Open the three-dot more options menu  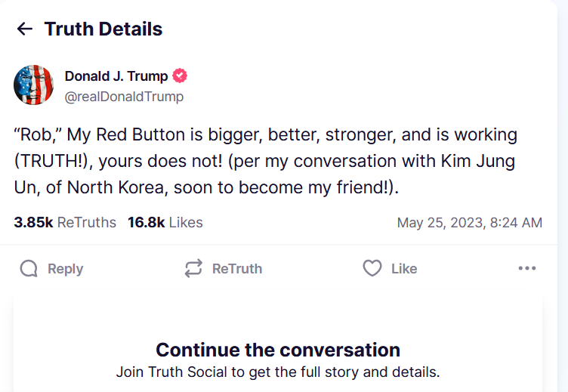coord(527,269)
